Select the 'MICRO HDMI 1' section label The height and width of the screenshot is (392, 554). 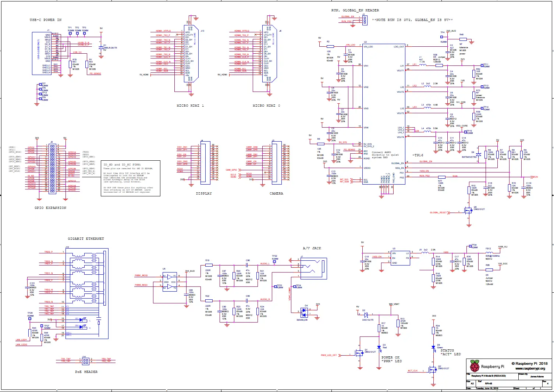pos(190,106)
